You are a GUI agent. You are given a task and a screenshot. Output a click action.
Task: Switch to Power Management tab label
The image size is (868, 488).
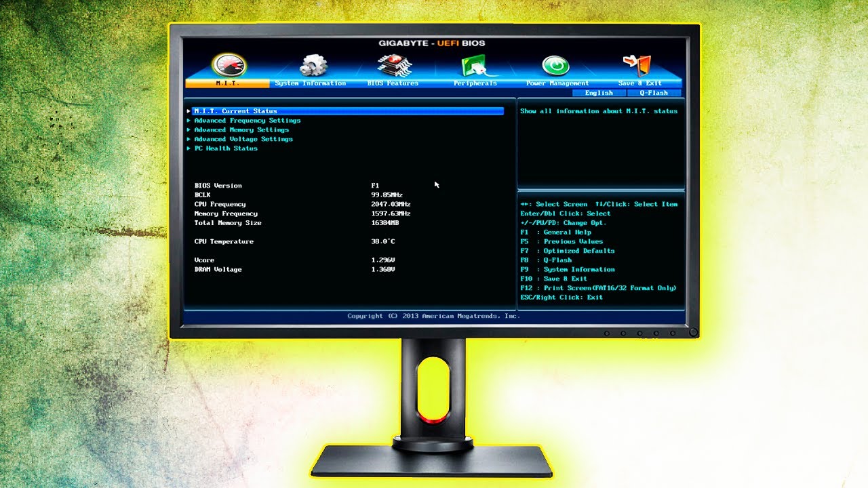[557, 83]
